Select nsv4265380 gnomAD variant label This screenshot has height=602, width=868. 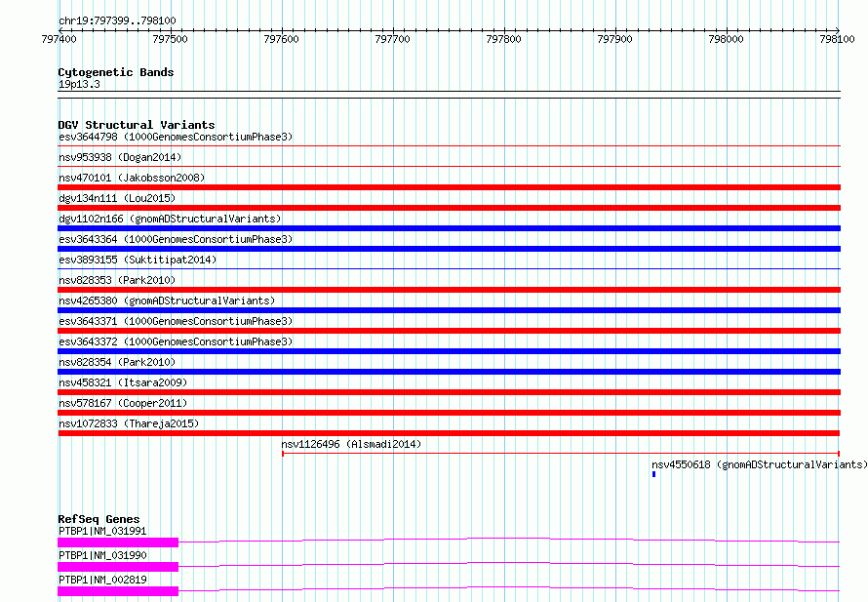167,301
